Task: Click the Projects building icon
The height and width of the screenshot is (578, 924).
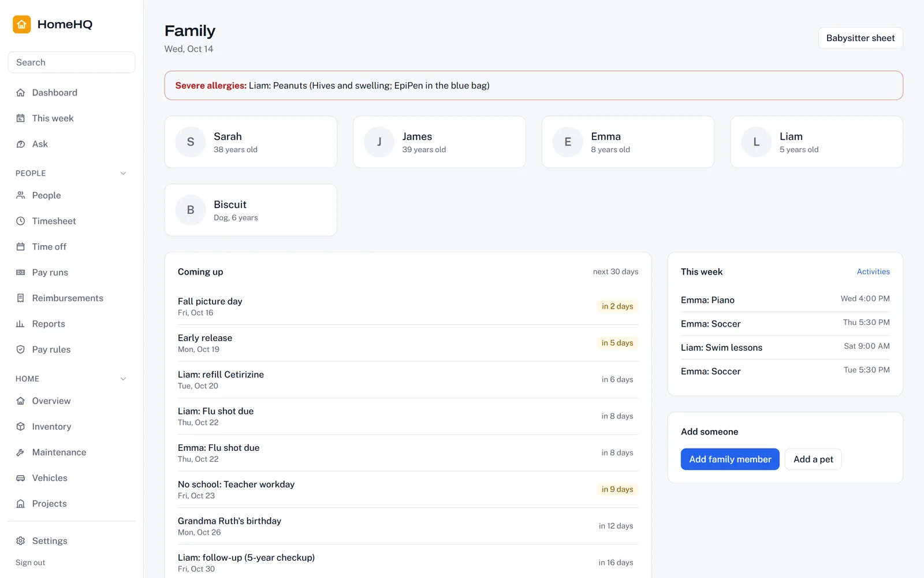Action: pyautogui.click(x=21, y=504)
